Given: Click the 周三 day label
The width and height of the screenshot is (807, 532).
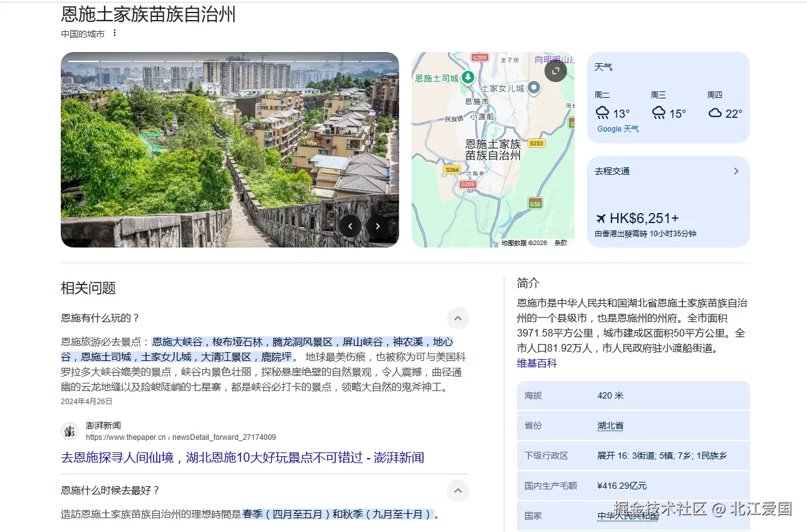Looking at the screenshot, I should tap(659, 95).
